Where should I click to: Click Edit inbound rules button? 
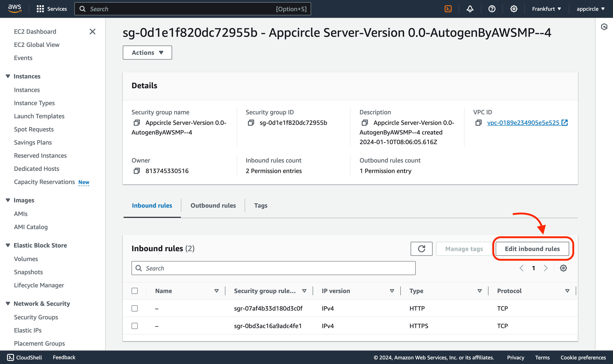(x=532, y=249)
